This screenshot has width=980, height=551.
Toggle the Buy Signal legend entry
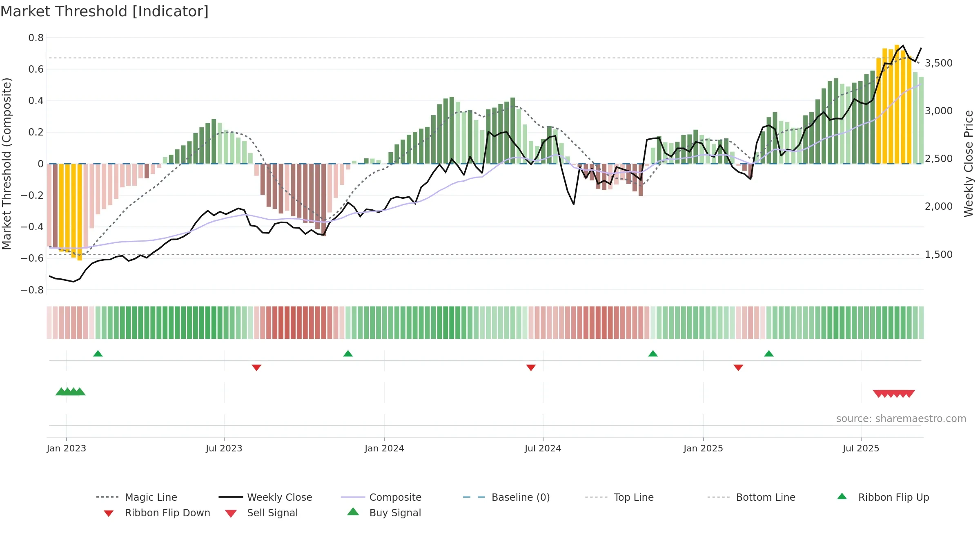point(384,513)
